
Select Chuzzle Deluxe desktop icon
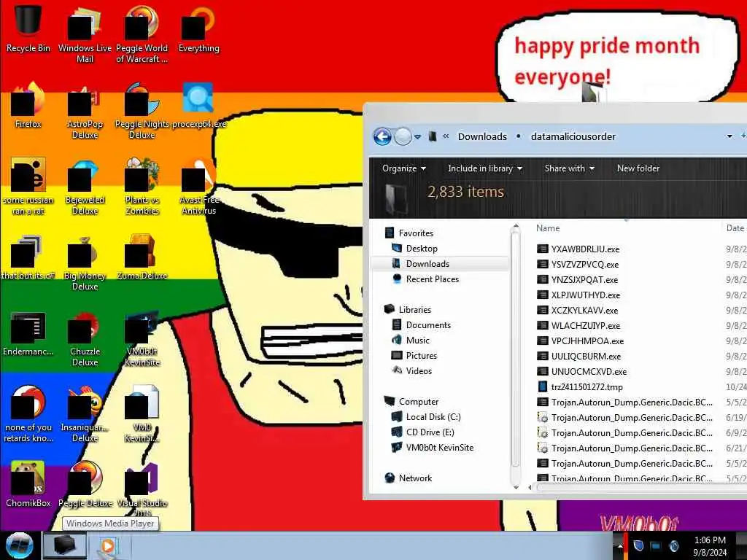(85, 339)
